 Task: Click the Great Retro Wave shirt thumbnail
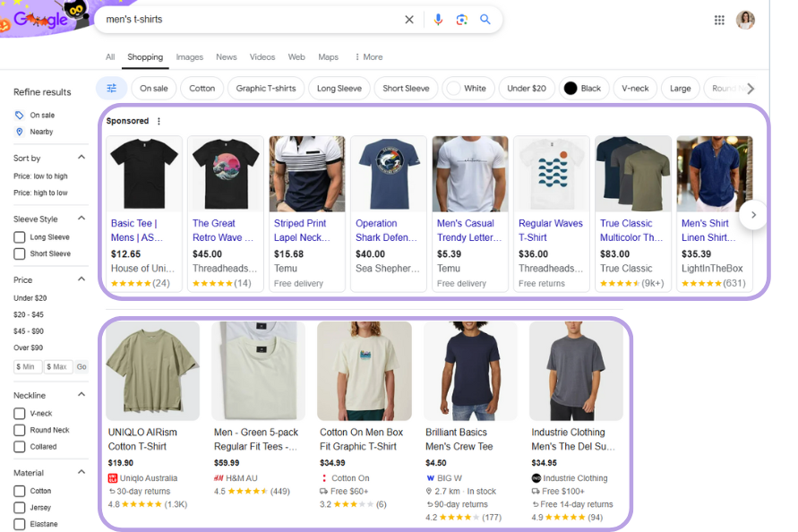(x=225, y=174)
